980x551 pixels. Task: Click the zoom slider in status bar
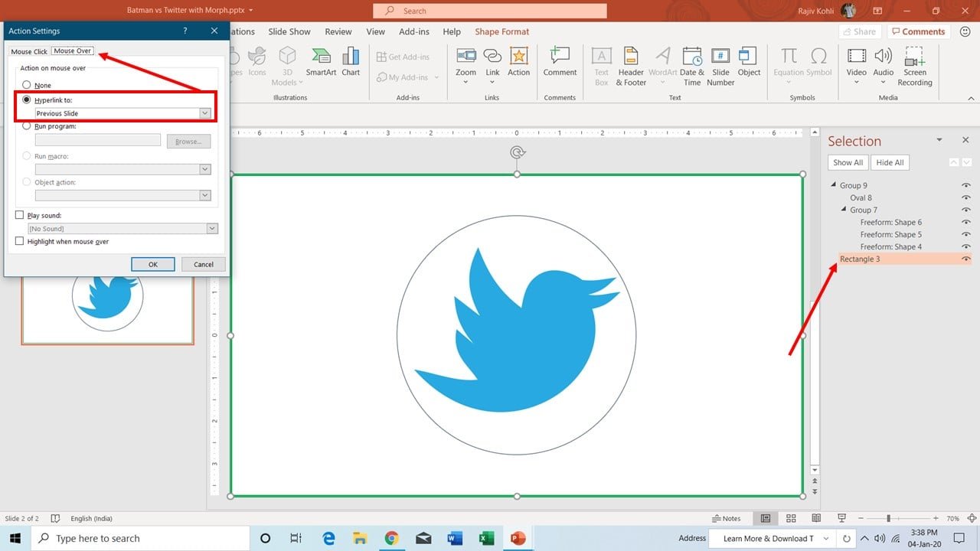tap(889, 518)
